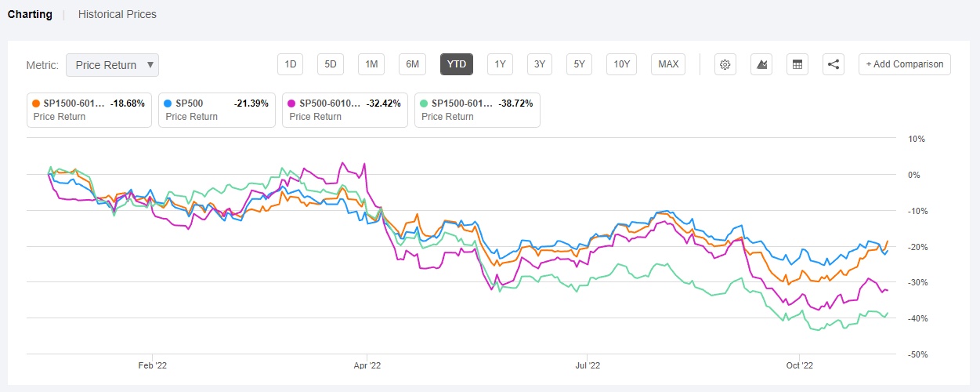Choose the YTD time range
The width and height of the screenshot is (980, 392).
[x=456, y=64]
